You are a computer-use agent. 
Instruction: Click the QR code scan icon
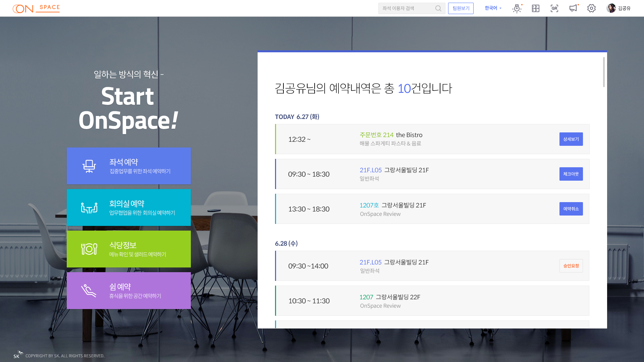click(554, 8)
